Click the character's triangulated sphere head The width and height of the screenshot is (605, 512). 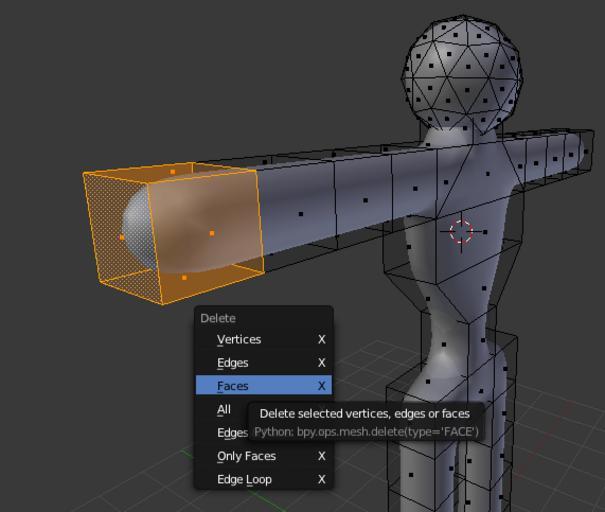point(462,70)
